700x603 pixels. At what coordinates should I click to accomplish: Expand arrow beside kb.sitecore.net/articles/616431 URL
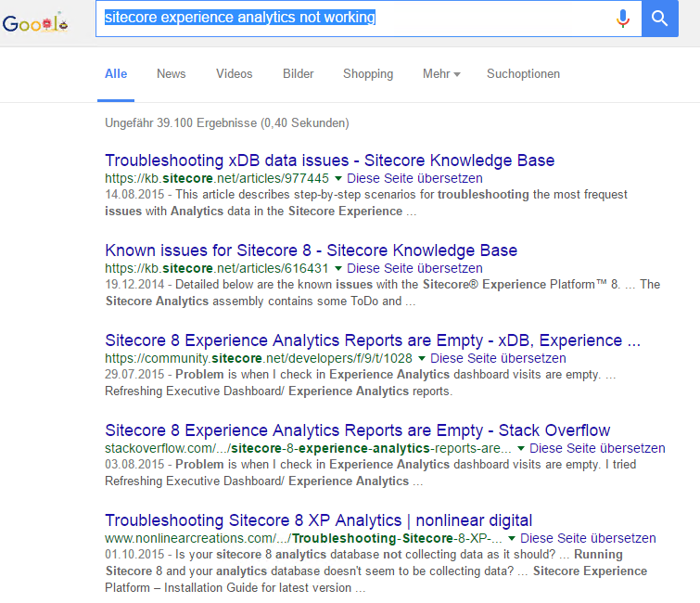click(338, 268)
